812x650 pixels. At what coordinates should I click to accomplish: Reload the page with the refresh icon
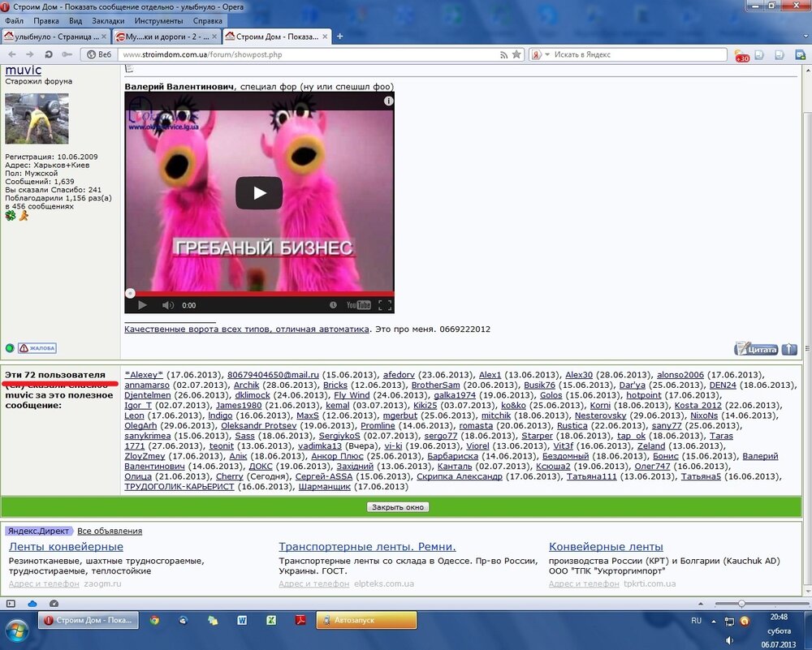click(48, 54)
